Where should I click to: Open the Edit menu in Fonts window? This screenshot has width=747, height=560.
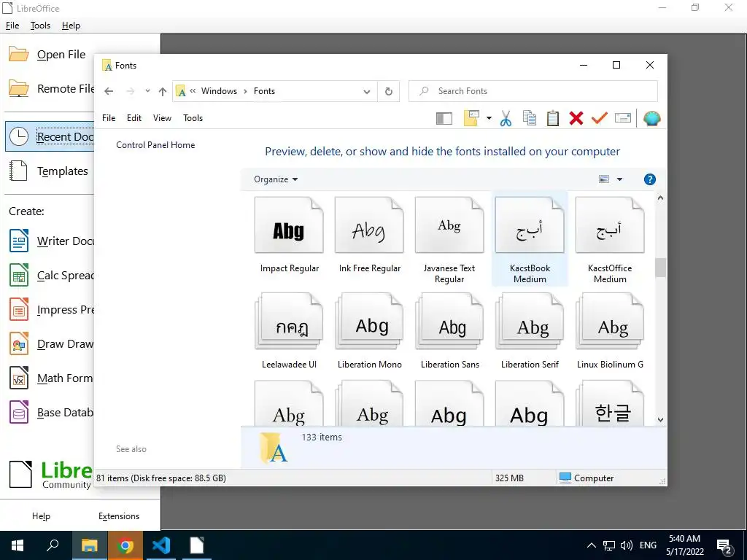134,117
